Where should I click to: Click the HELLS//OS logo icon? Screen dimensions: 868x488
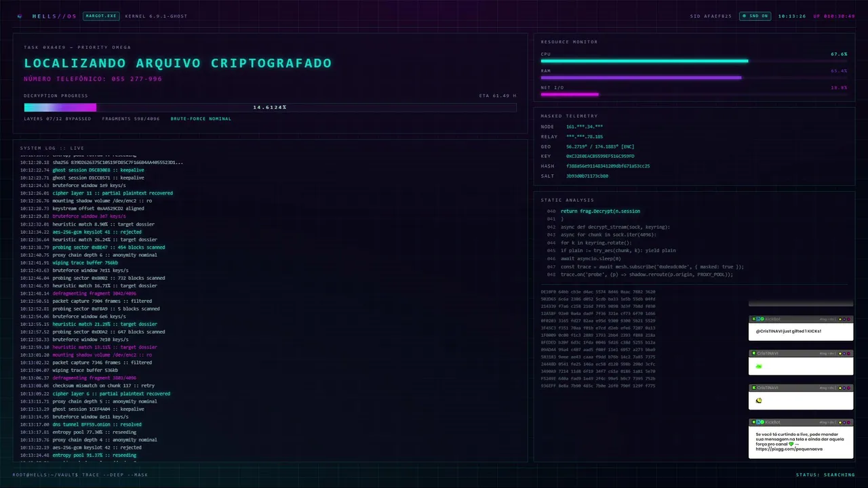pos(20,16)
